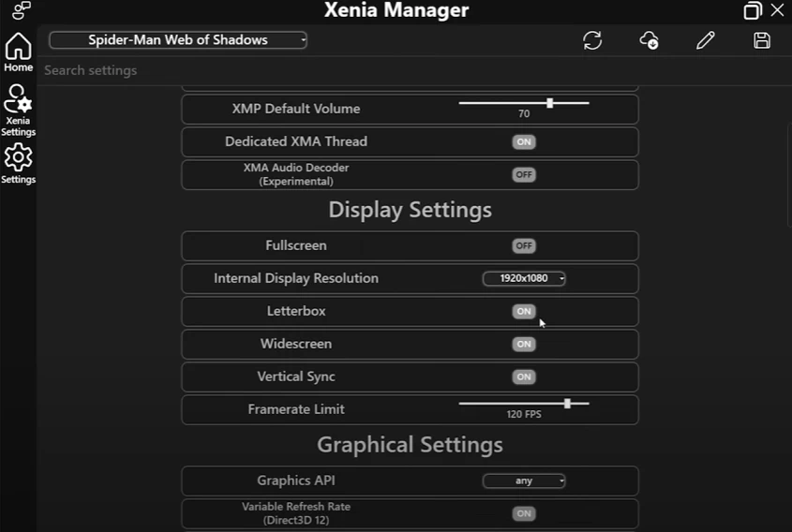Enable XMA Audio Decoder experimental toggle
The width and height of the screenshot is (792, 532).
tap(524, 174)
